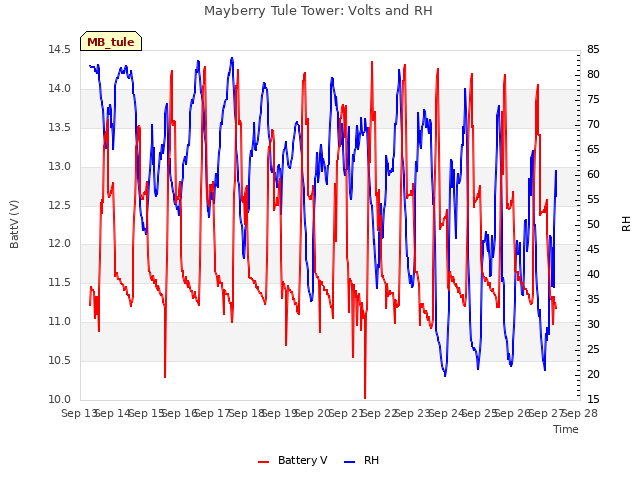This screenshot has height=480, width=640.
Task: Click the chart title 'Mayberry Tule Tower: Volts and RH'
Action: 318,11
